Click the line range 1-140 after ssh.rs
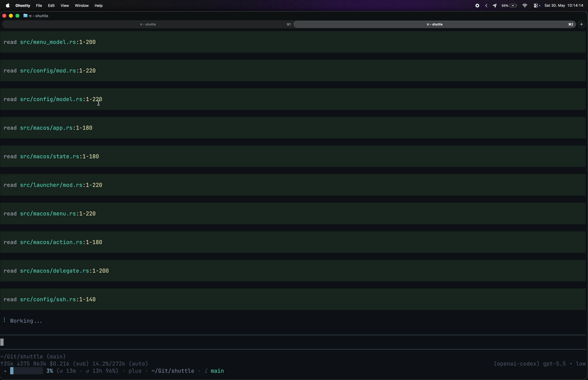 pos(88,299)
